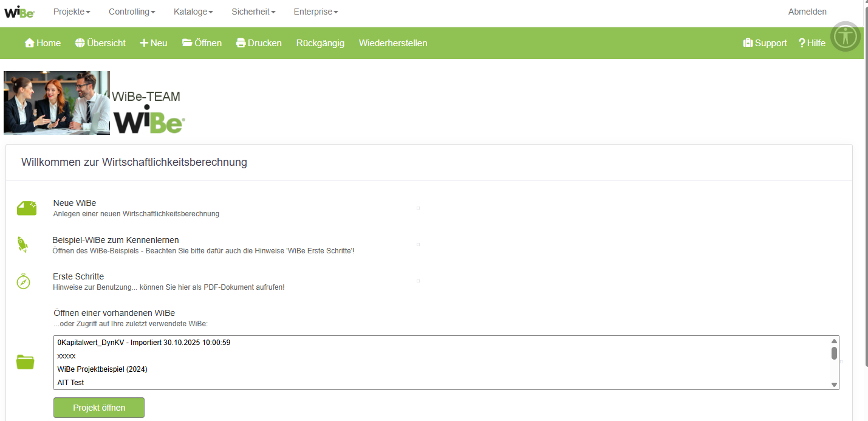Viewport: 868px width, 421px height.
Task: Click the Projekt öffnen button
Action: (x=99, y=408)
